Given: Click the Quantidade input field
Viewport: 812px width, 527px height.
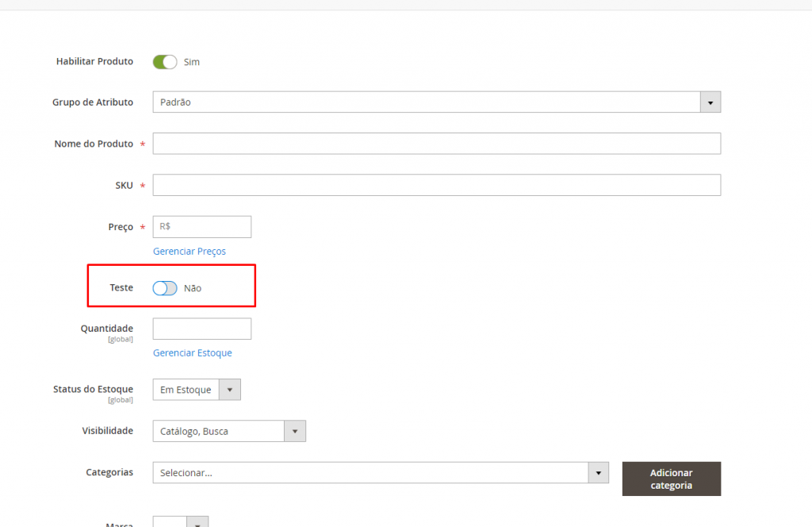Looking at the screenshot, I should pyautogui.click(x=202, y=329).
